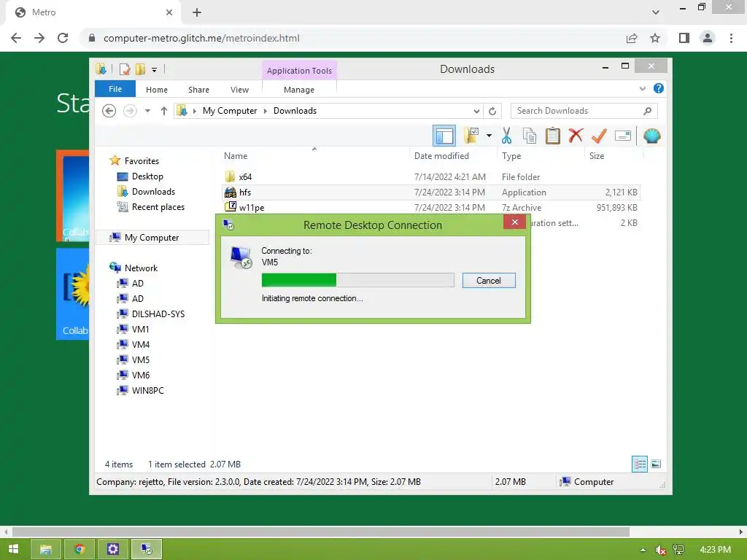
Task: Click the Windows Start button
Action: point(13,549)
